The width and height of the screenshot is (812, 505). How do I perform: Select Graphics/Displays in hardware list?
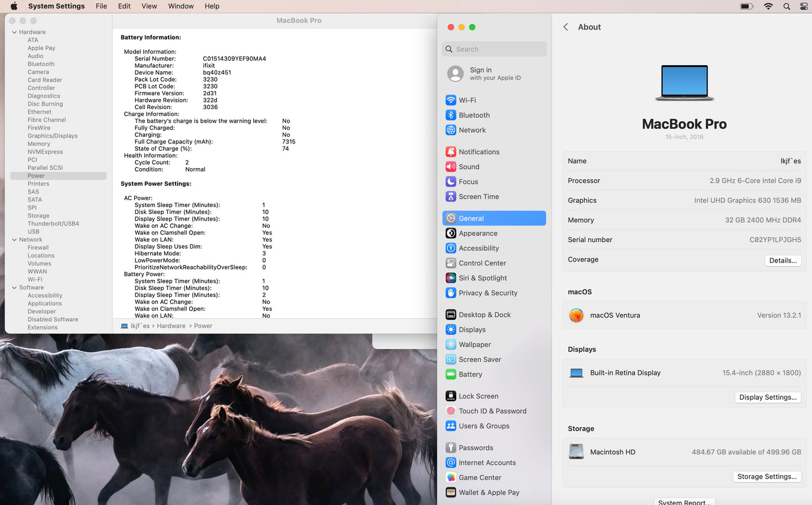click(x=52, y=136)
